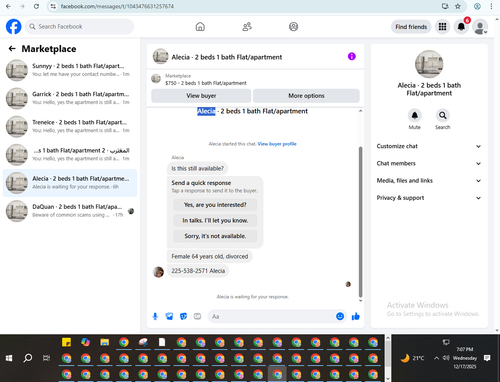Click the View buyer button

(x=201, y=96)
